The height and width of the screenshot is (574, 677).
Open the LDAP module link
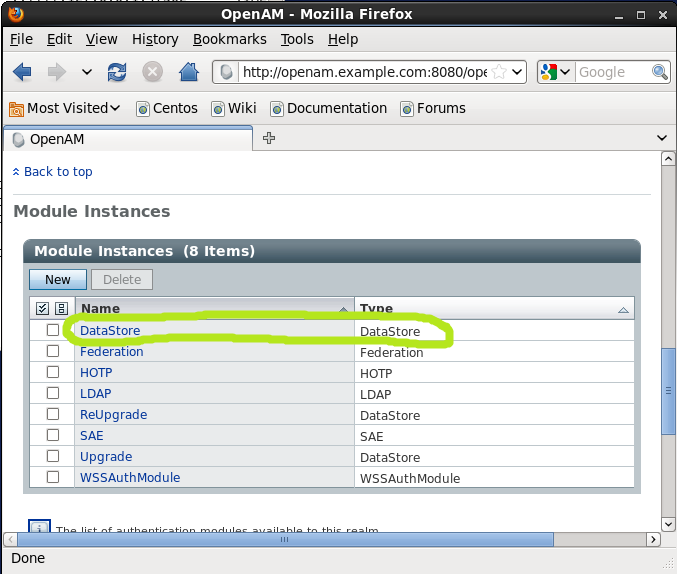point(95,393)
